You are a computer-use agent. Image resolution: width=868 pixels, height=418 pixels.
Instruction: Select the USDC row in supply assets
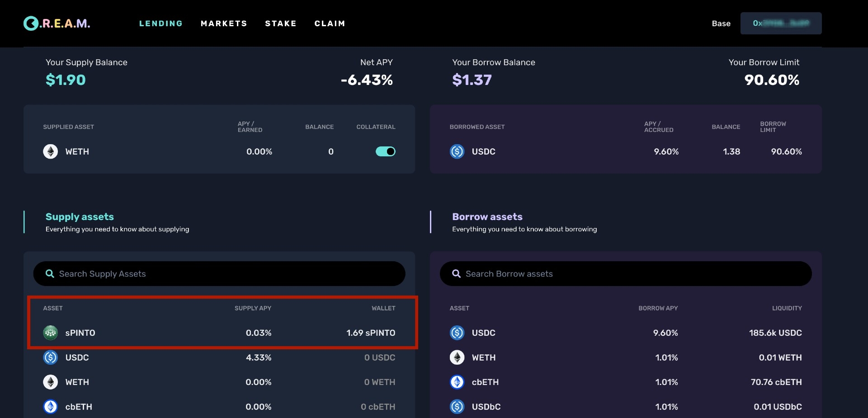pos(219,357)
